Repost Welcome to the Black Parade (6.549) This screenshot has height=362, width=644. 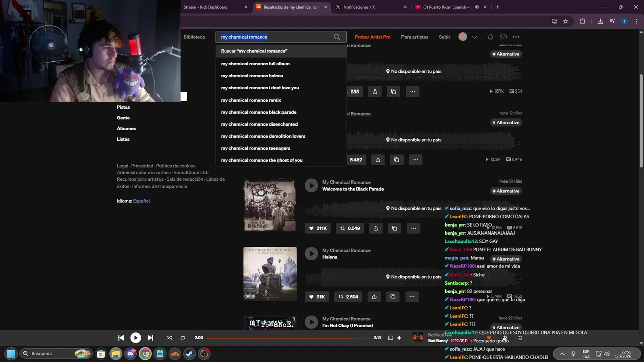point(350,228)
